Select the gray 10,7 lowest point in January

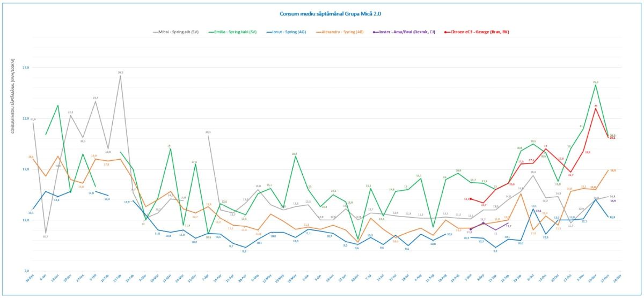point(46,233)
